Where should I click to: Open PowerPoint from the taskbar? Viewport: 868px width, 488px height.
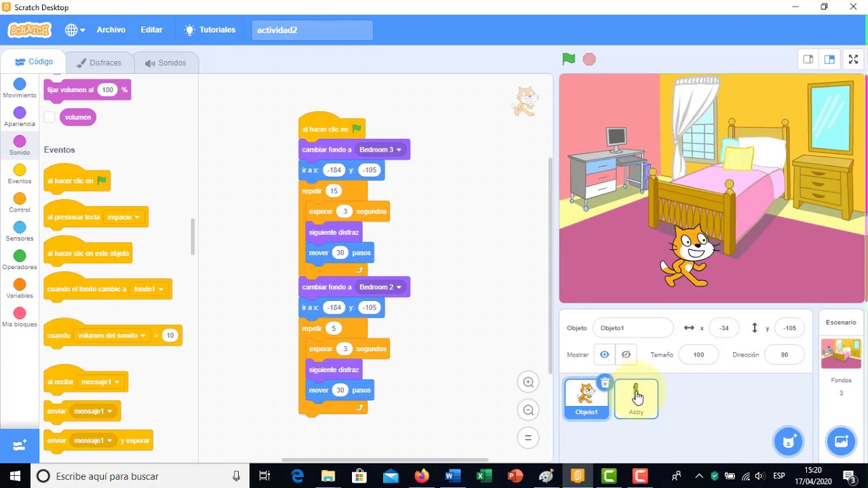coord(515,476)
